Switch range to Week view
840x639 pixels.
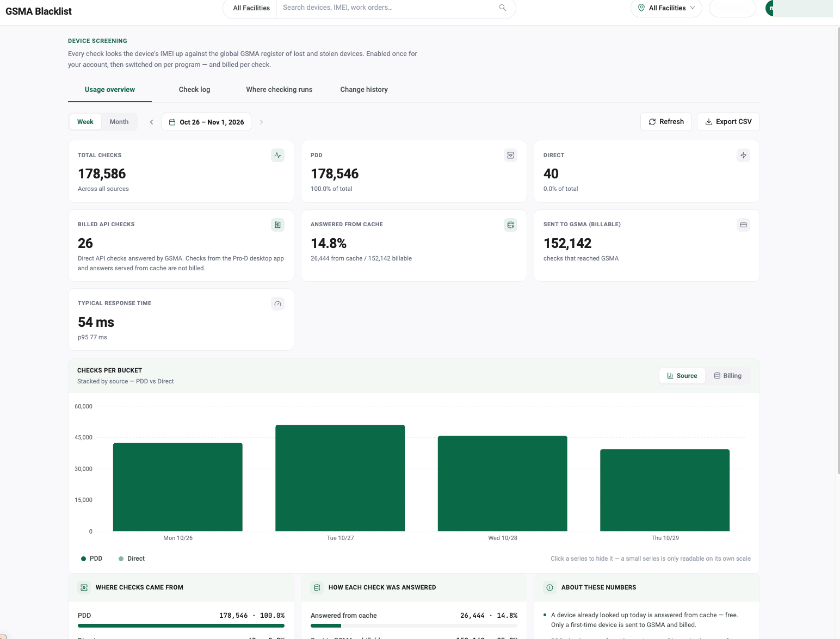click(x=85, y=122)
